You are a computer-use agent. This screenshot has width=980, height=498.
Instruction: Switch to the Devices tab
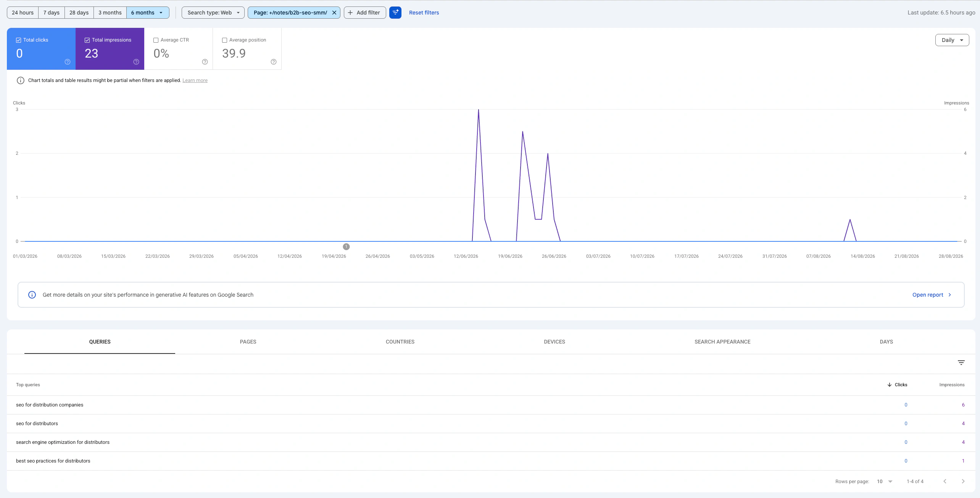coord(554,342)
